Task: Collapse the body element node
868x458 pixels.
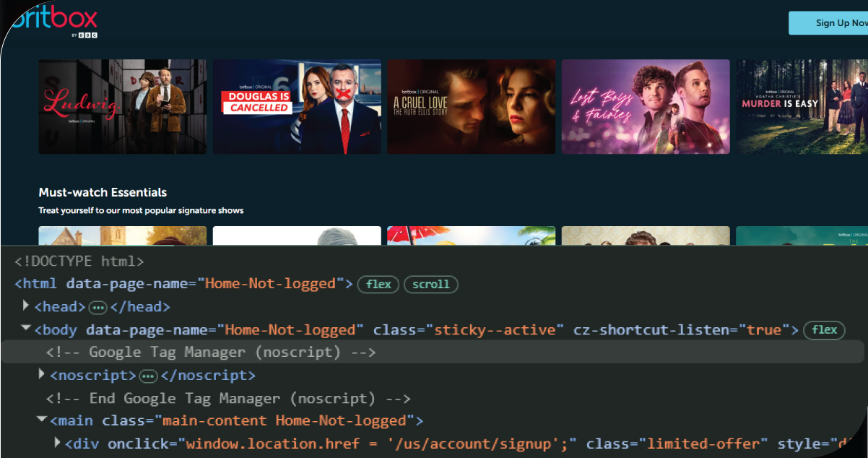Action: tap(27, 329)
